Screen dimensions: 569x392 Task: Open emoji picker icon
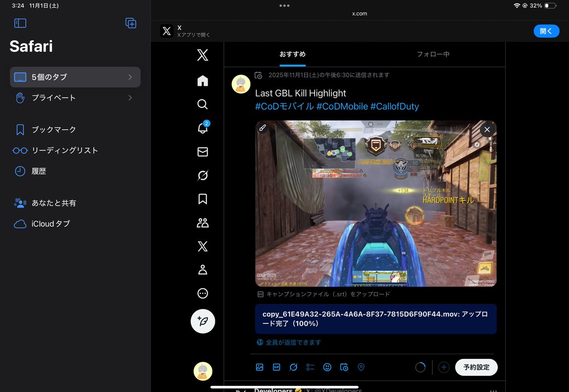[327, 367]
